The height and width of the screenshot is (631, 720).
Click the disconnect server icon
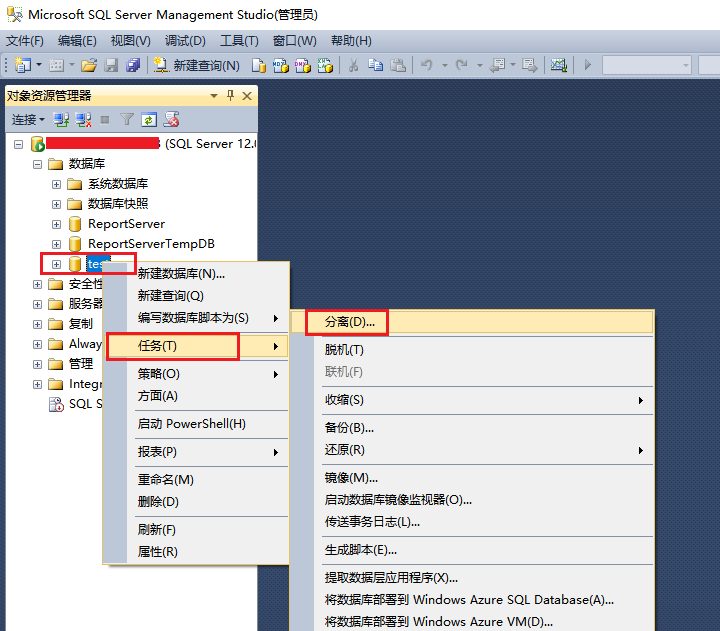coord(84,119)
